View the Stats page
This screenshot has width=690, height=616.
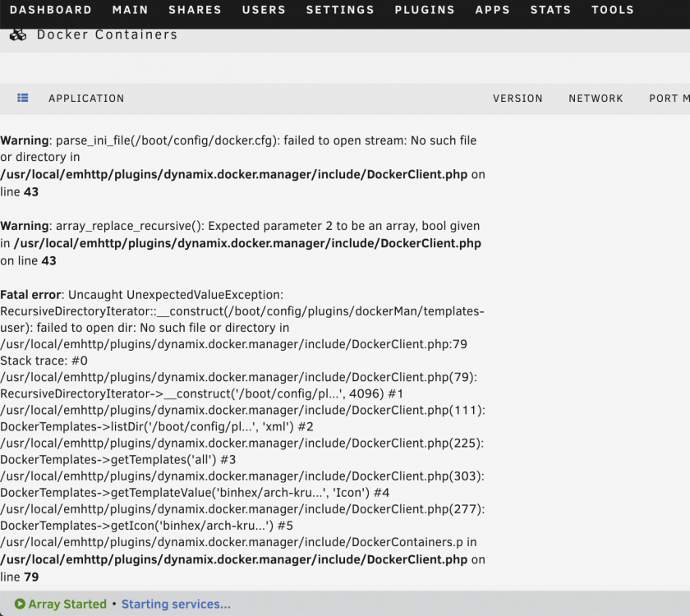click(550, 10)
